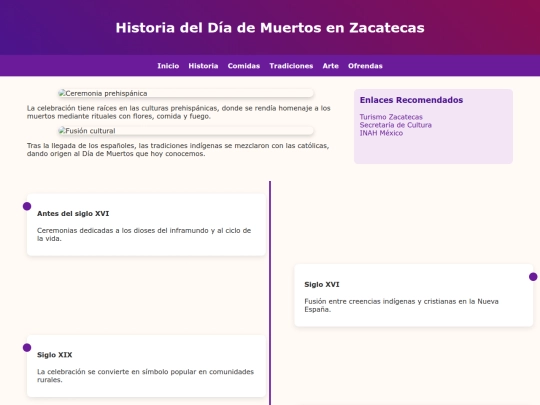Click the Siglo XIX card heading
The width and height of the screenshot is (540, 405).
[54, 355]
